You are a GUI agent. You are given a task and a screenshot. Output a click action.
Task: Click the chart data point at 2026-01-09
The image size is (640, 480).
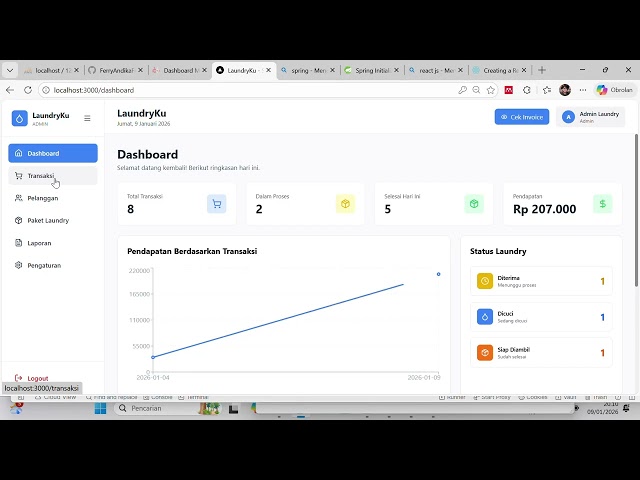pos(438,274)
